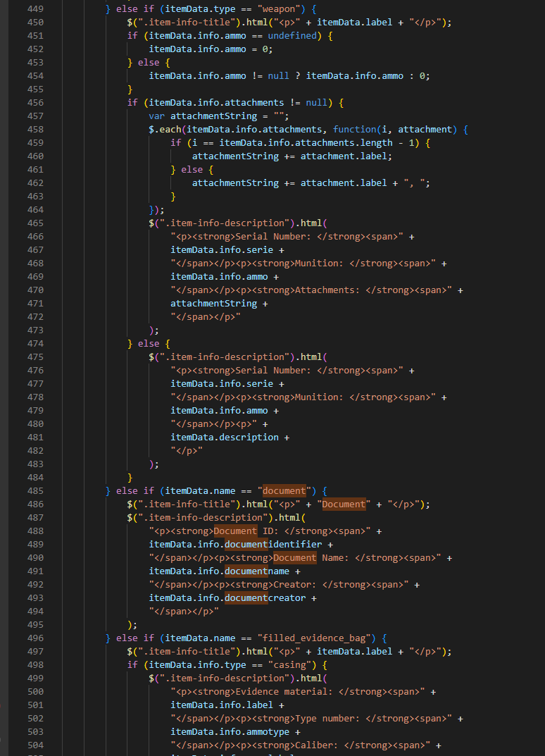Click the "var attachmentString" declaration
The height and width of the screenshot is (756, 545).
(203, 116)
